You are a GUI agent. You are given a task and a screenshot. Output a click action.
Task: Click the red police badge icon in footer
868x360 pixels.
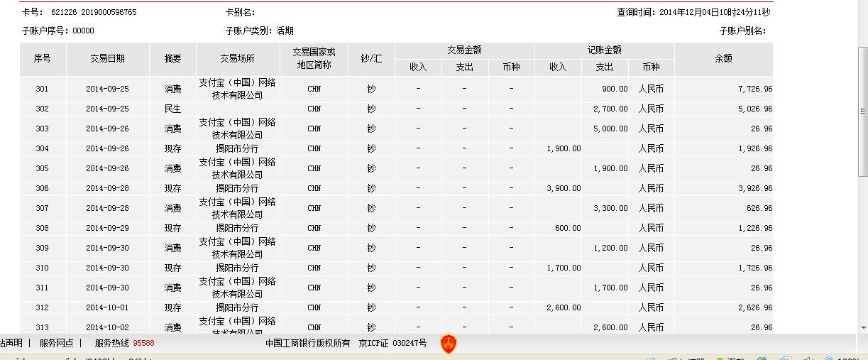[x=449, y=344]
